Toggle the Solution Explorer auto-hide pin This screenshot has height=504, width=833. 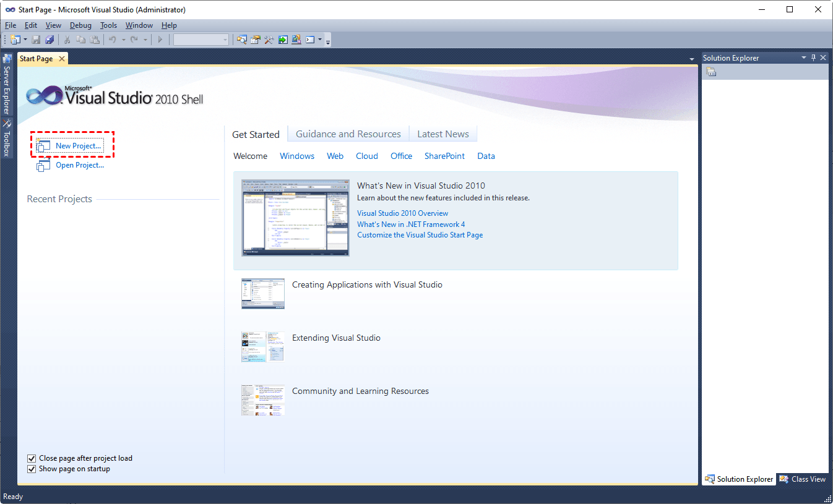click(813, 58)
